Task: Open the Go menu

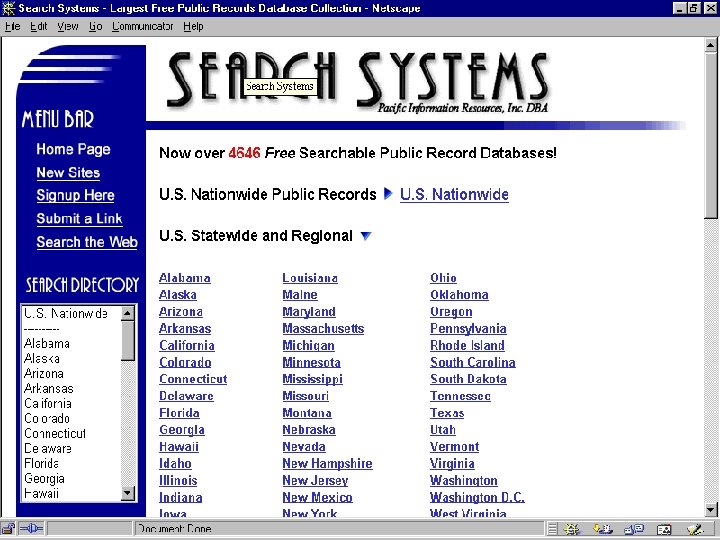Action: pyautogui.click(x=96, y=27)
